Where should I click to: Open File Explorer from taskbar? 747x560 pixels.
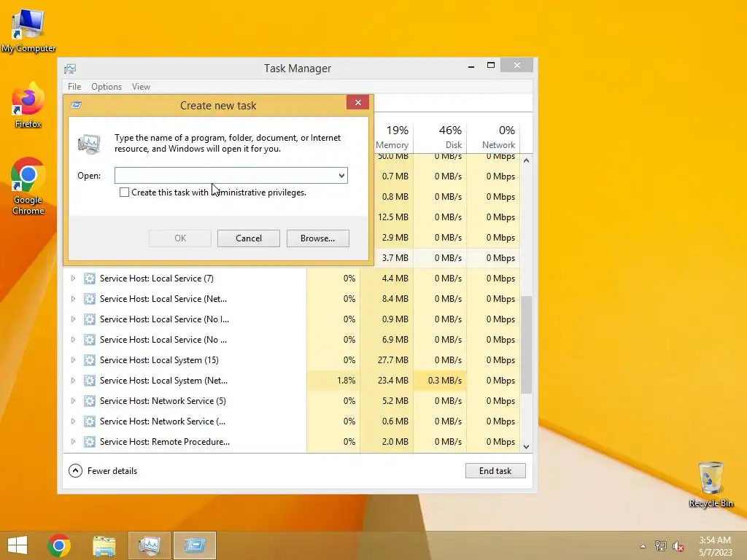[104, 545]
